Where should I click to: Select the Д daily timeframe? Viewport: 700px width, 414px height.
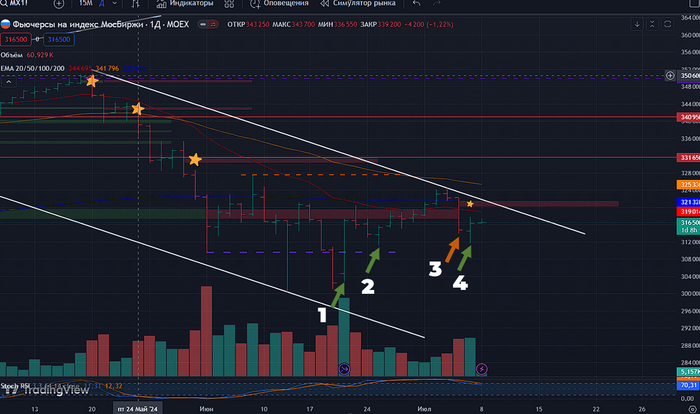pos(102,4)
